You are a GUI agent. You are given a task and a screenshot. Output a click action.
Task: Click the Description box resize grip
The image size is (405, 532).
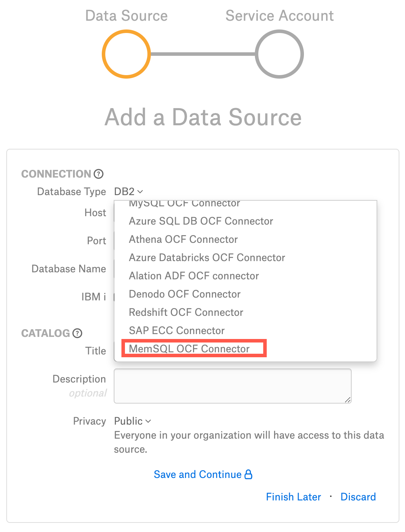click(347, 399)
